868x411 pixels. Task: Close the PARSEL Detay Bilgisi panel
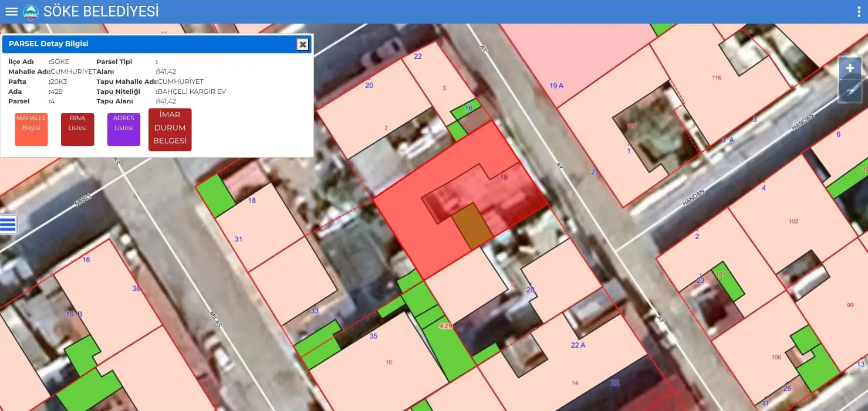pos(302,44)
